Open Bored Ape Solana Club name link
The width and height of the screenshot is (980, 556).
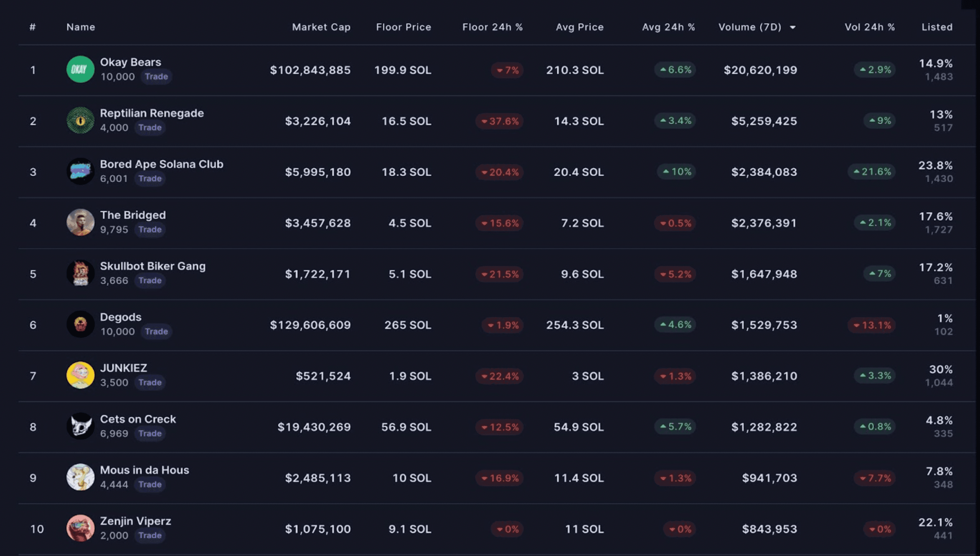click(162, 164)
